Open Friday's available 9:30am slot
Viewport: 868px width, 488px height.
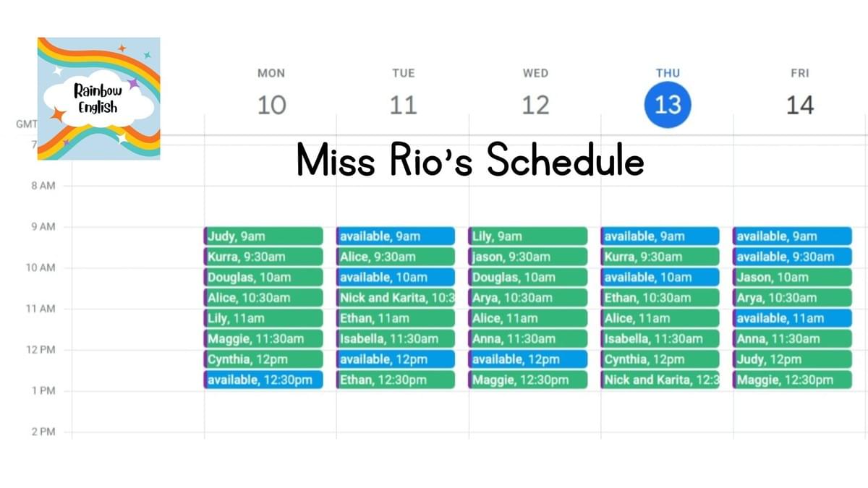[793, 257]
